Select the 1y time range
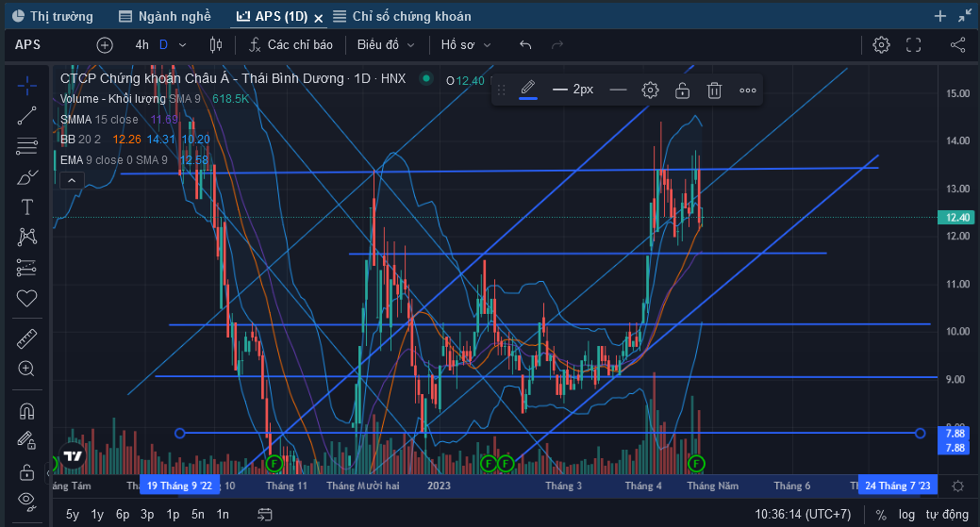 97,515
